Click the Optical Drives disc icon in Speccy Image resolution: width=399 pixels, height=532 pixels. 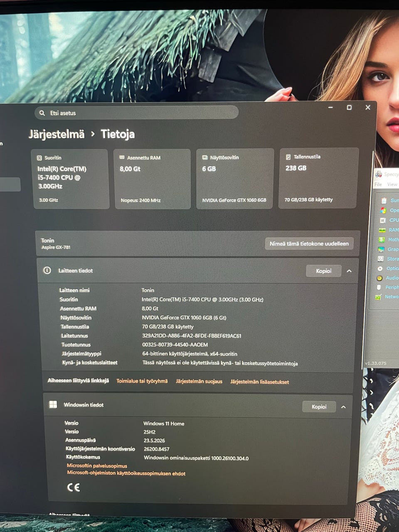(x=380, y=268)
